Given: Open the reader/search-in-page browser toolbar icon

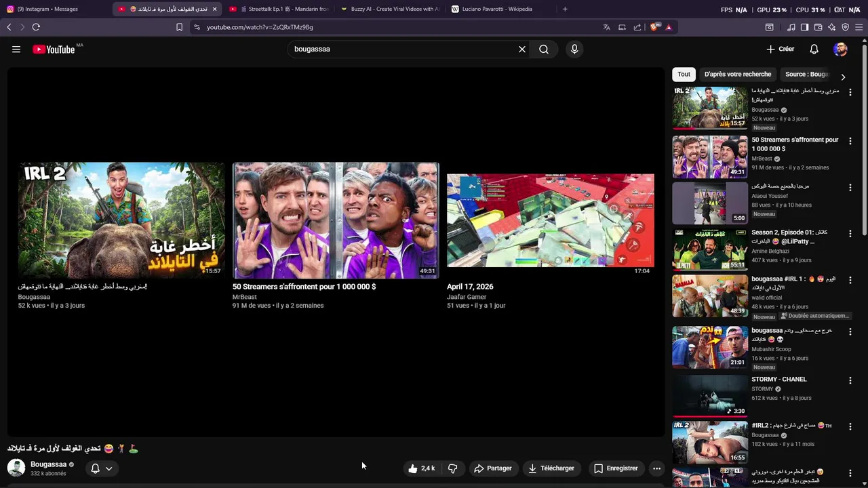Looking at the screenshot, I should pos(770,27).
